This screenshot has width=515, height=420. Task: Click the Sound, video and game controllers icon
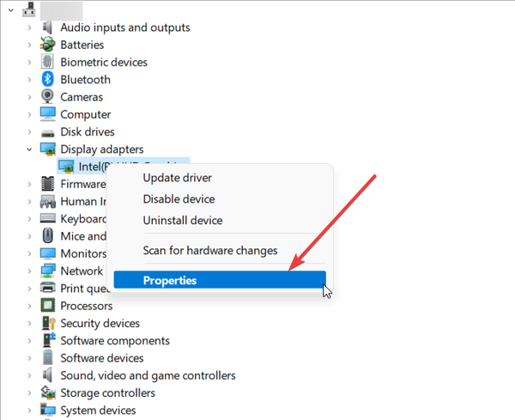[49, 375]
